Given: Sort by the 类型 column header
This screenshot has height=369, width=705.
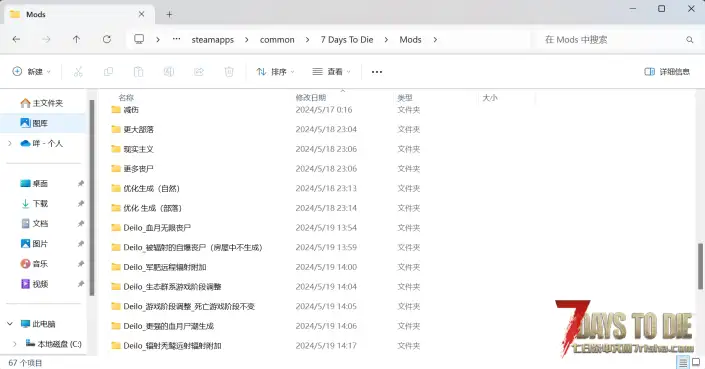Looking at the screenshot, I should click(405, 97).
